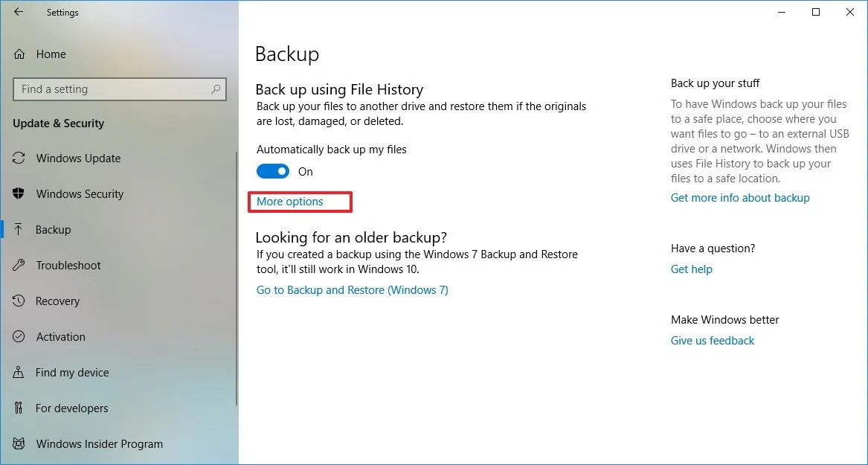Viewport: 868px width, 465px height.
Task: Open For developers settings
Action: point(72,408)
